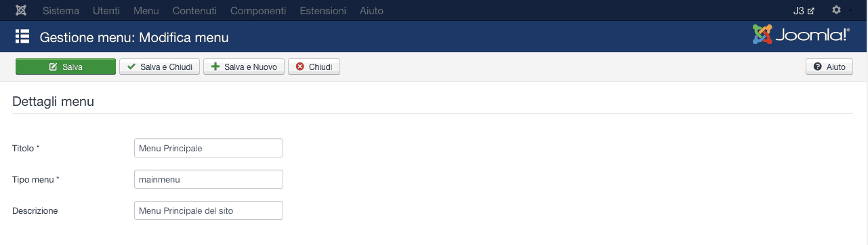Click into the Tipo menu text field
The height and width of the screenshot is (245, 868).
[209, 179]
